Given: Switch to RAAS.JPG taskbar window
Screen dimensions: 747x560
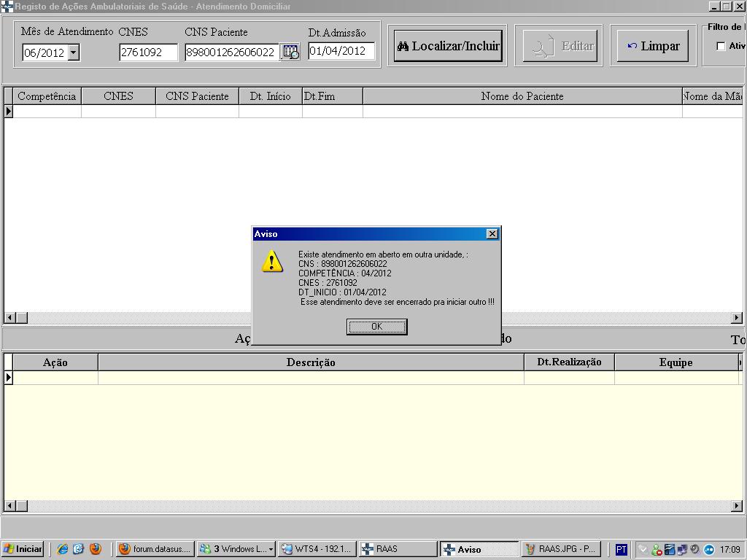Looking at the screenshot, I should tap(562, 549).
